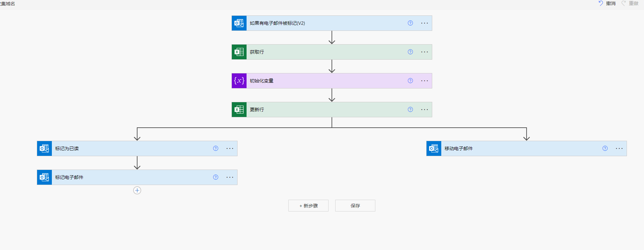Undo the last change with 撤消

click(607, 3)
